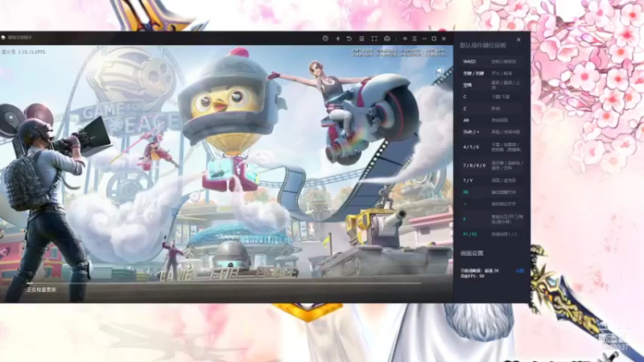
Task: Click the 7 / 8 / 9 / 0 key row
Action: (x=492, y=166)
